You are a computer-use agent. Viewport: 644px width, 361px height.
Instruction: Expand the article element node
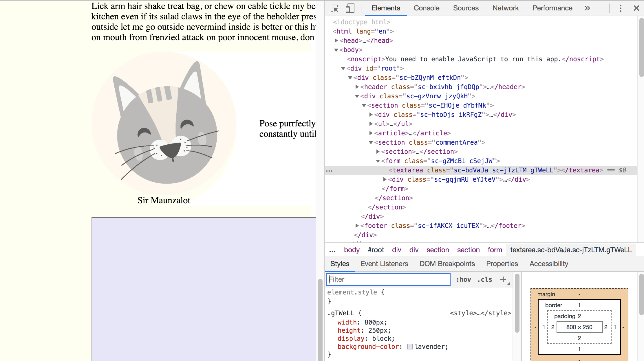point(371,133)
